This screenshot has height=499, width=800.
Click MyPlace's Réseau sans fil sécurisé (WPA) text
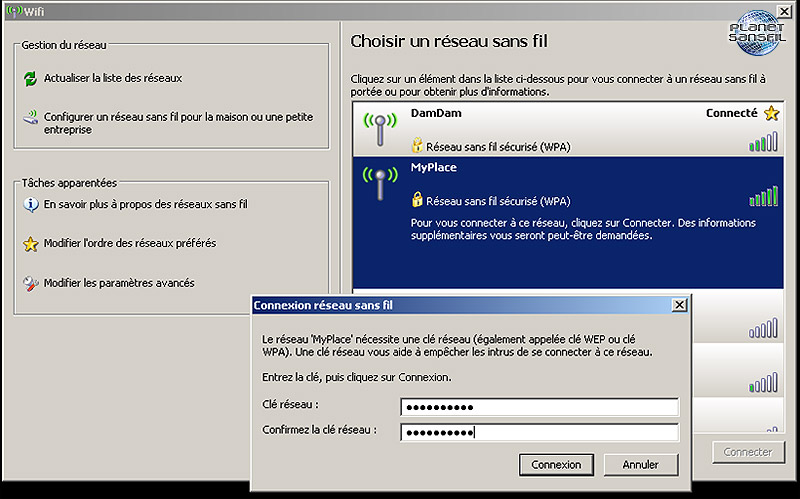(x=498, y=201)
